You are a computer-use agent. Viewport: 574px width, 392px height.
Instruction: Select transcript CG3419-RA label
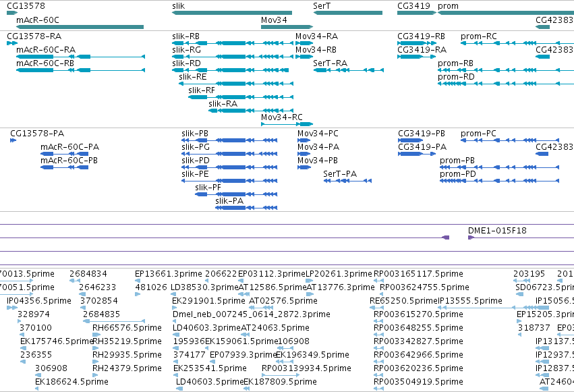point(422,50)
